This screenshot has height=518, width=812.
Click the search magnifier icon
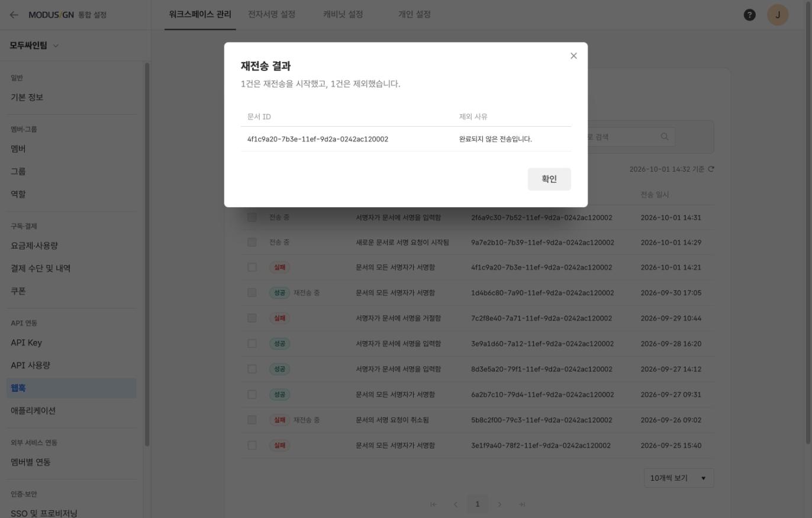coord(665,137)
